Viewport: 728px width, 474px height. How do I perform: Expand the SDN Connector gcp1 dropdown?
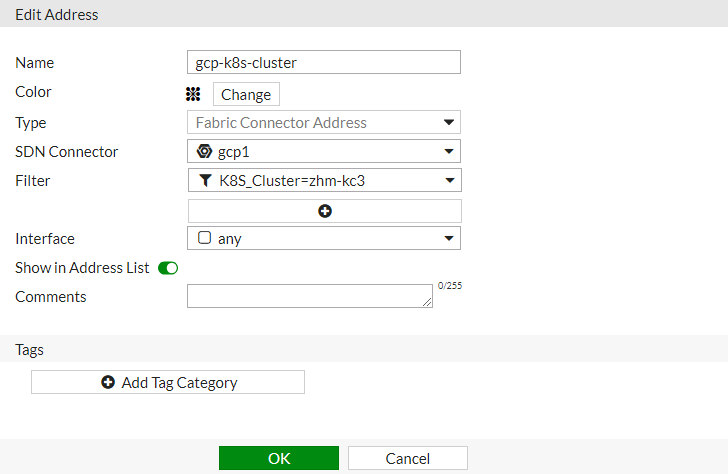[x=448, y=151]
